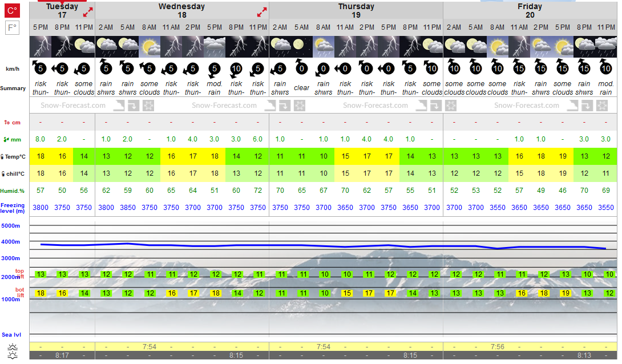Click yellow 19 temperature cell on Friday
622x364 pixels.
click(x=563, y=156)
